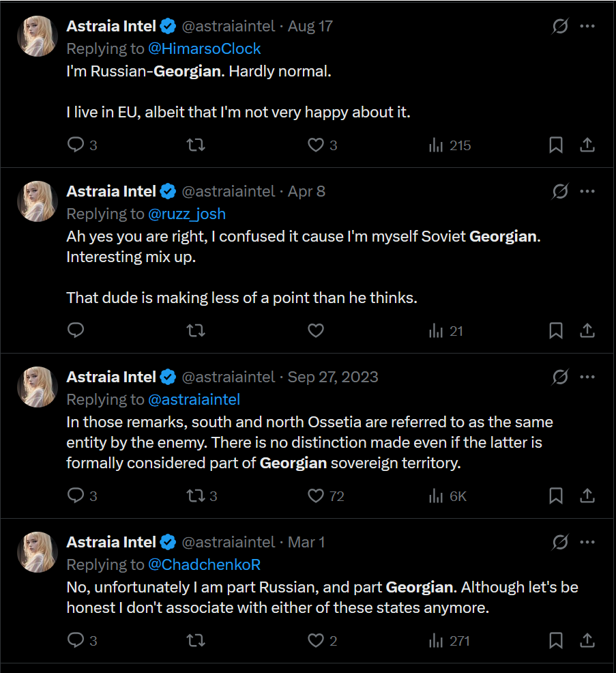
Task: Reply to the Ossetia tweet
Action: (x=76, y=496)
